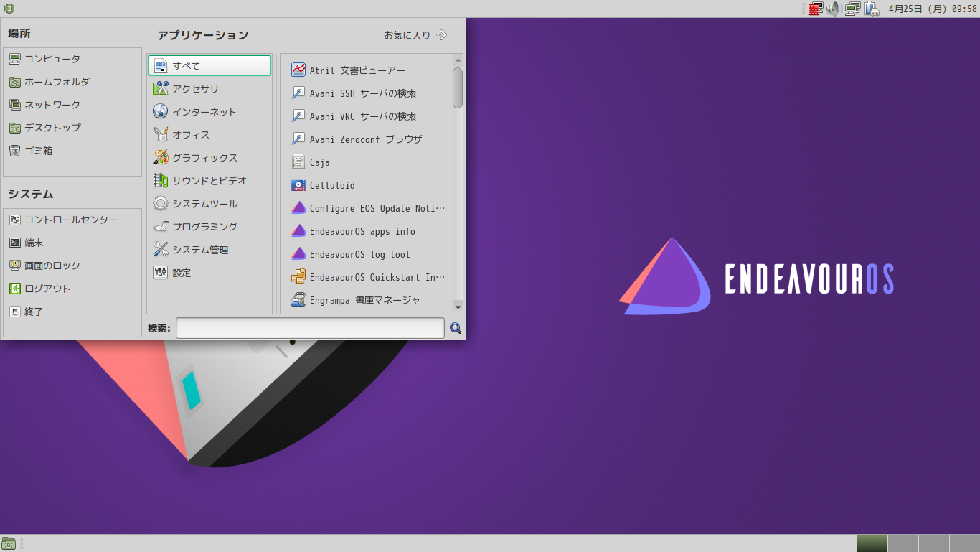Screen dimensions: 980x552
Task: Switch to お気に入り favorites view
Action: pyautogui.click(x=415, y=34)
